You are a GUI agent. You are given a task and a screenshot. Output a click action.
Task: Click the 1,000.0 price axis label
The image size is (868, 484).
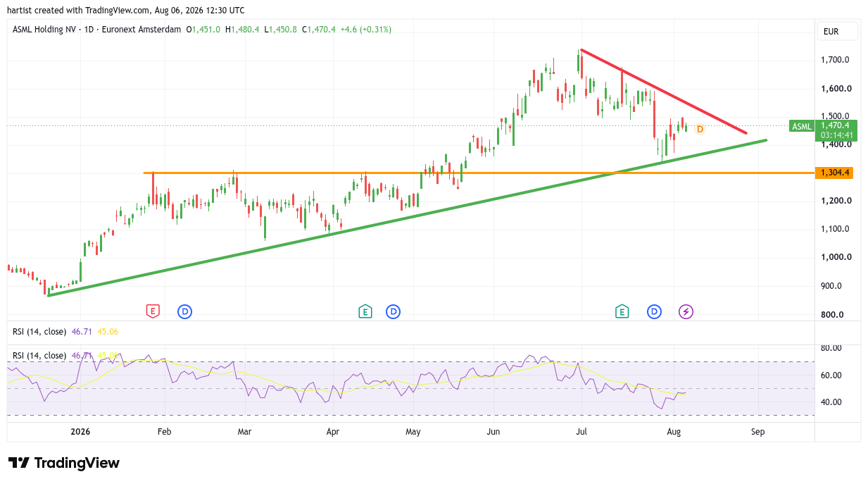pyautogui.click(x=836, y=257)
